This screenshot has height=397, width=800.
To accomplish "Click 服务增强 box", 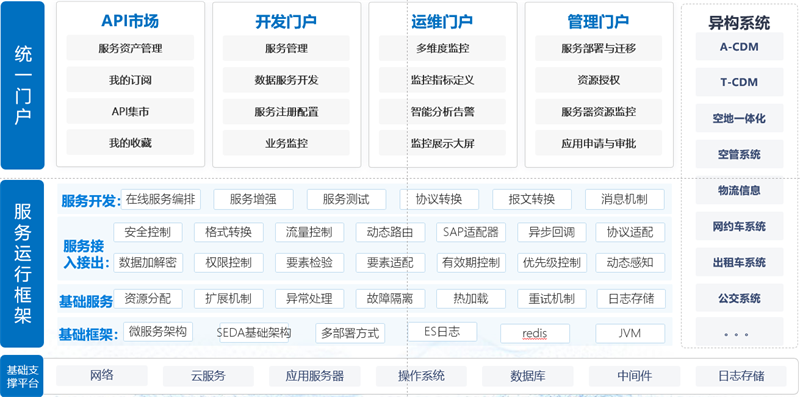I will tap(253, 199).
